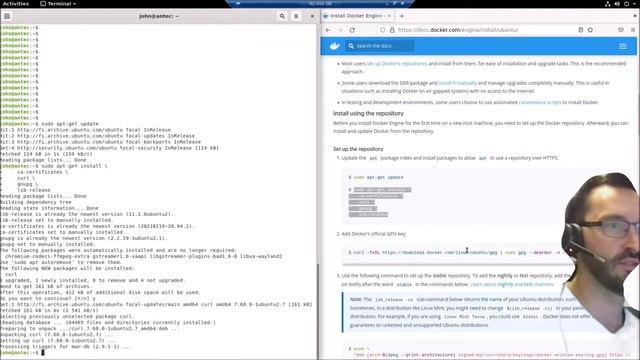Open the terminal hamburger menu

pyautogui.click(x=296, y=16)
